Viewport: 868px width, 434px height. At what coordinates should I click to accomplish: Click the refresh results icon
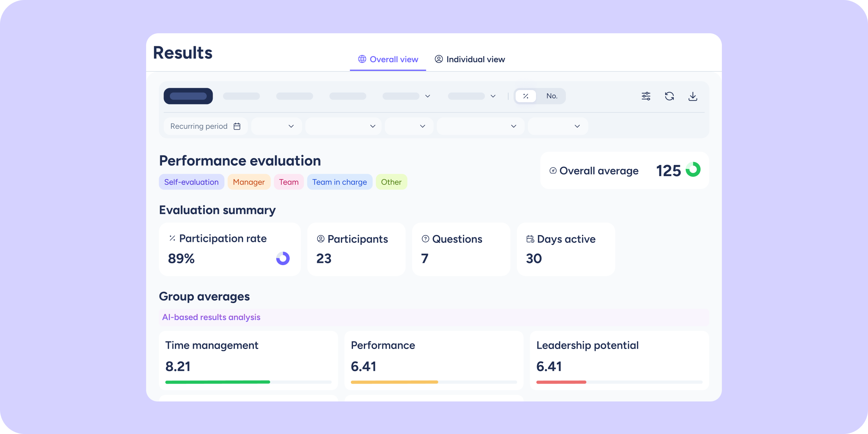(669, 96)
